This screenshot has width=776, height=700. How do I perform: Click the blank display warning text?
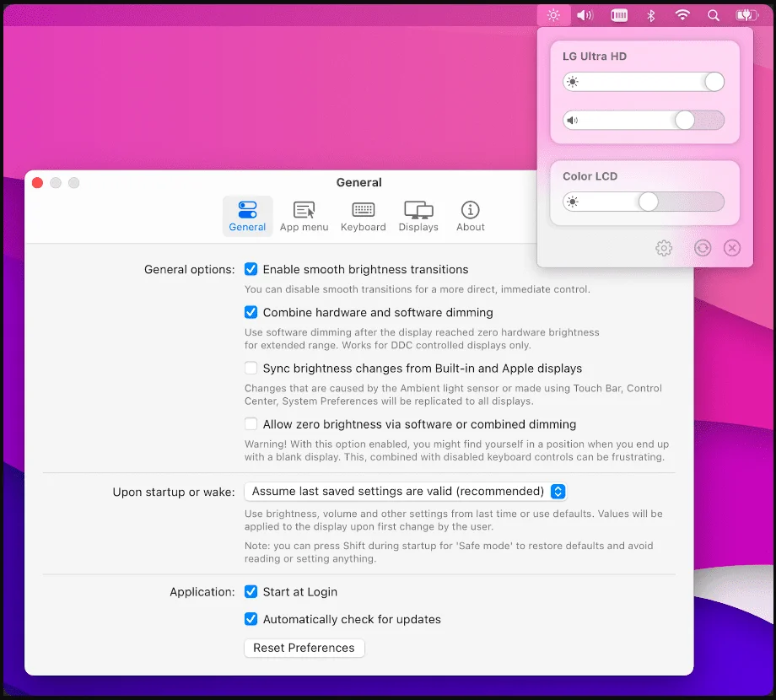pyautogui.click(x=456, y=450)
